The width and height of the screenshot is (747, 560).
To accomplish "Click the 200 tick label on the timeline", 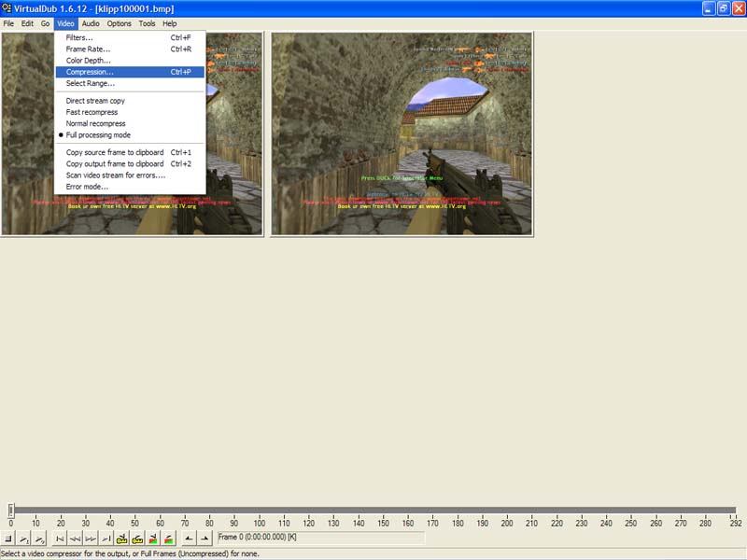I will coord(507,524).
